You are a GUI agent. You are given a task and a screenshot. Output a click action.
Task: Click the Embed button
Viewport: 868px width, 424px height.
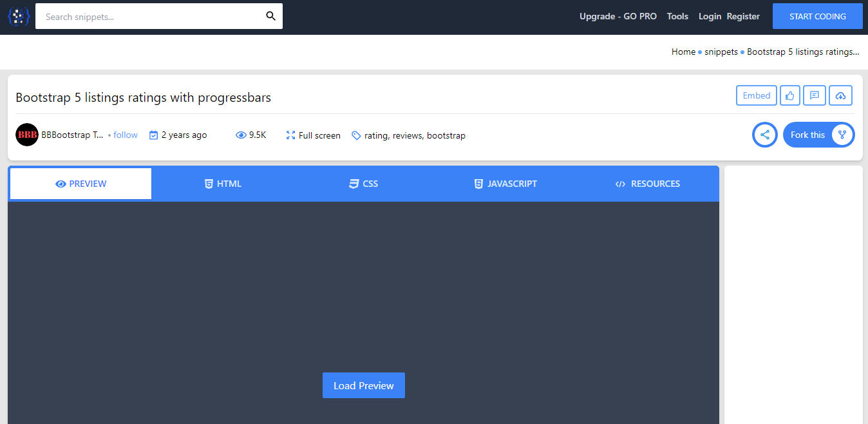(x=756, y=95)
